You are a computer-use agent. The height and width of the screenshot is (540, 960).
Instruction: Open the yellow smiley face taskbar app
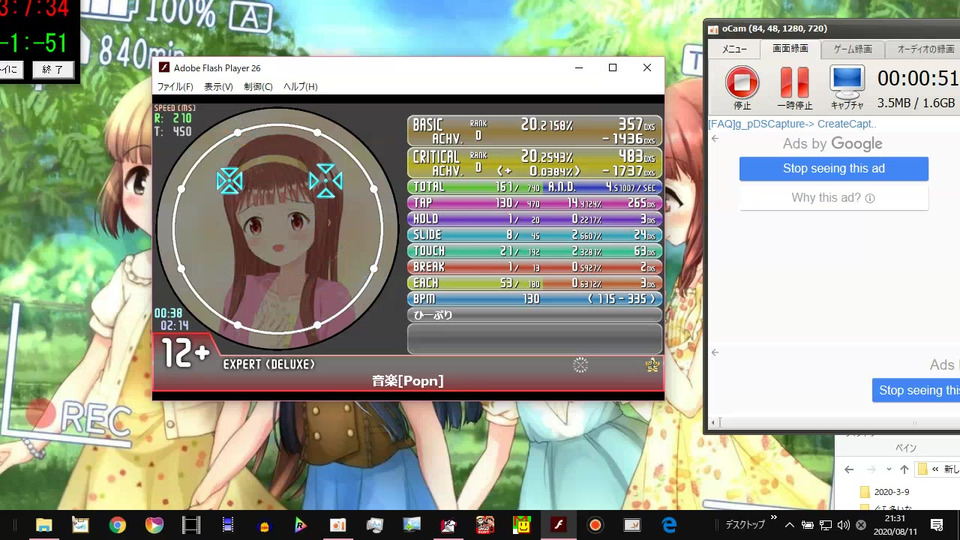[x=522, y=525]
